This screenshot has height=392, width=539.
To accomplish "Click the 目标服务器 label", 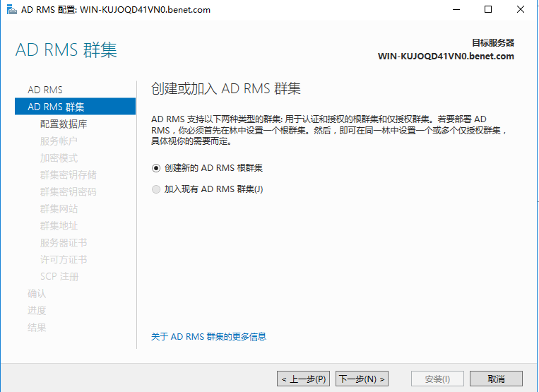I will [x=493, y=43].
